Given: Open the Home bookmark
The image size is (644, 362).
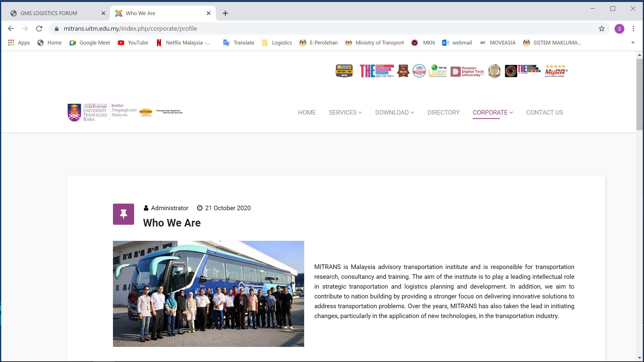Looking at the screenshot, I should (50, 43).
